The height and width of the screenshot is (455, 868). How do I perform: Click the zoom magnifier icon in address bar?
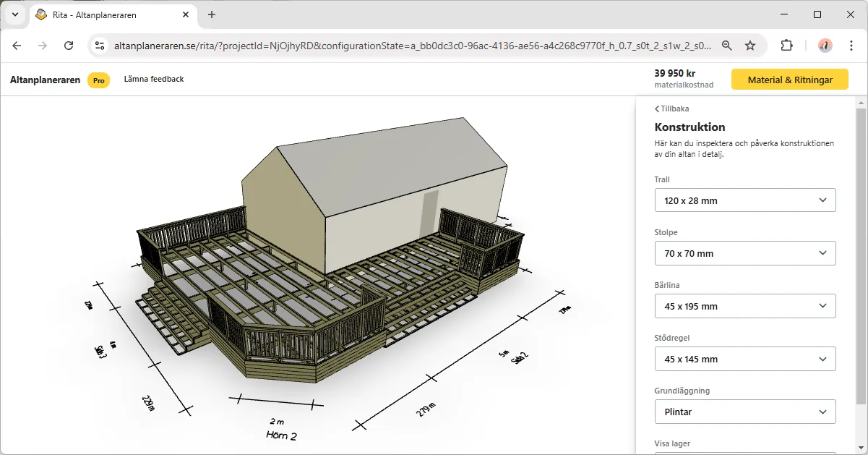[727, 46]
